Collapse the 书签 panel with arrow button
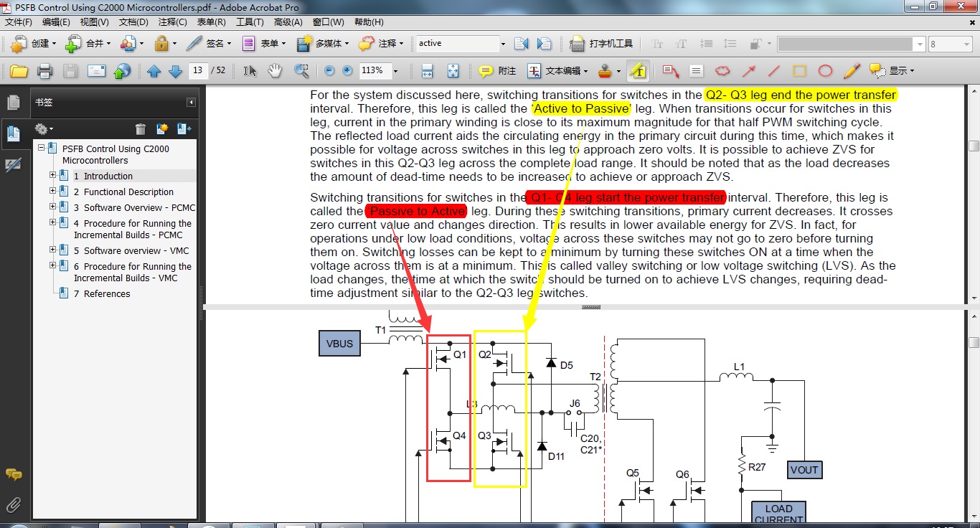The image size is (980, 528). 191,102
